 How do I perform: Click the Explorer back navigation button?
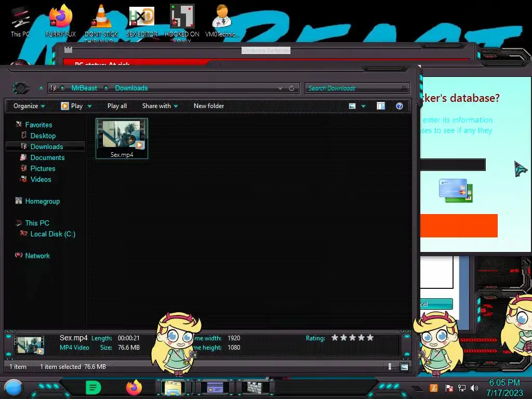click(21, 88)
